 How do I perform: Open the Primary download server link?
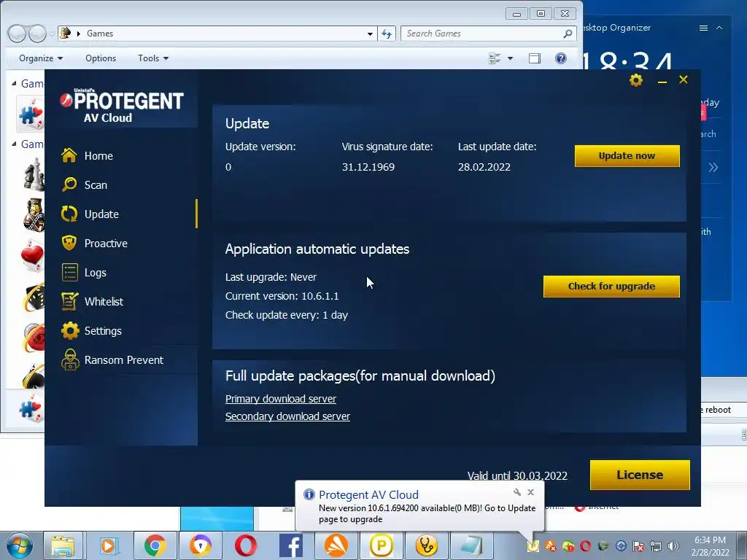[281, 399]
